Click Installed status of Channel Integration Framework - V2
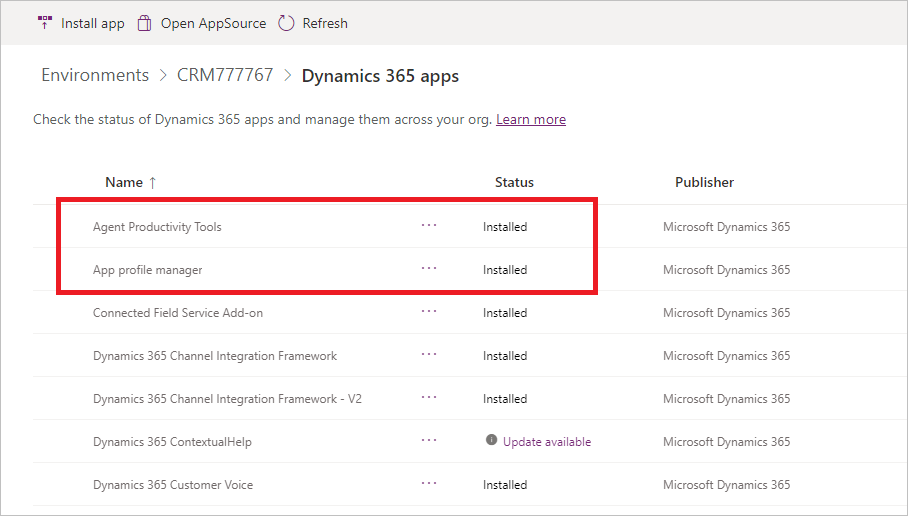908x516 pixels. [x=505, y=399]
